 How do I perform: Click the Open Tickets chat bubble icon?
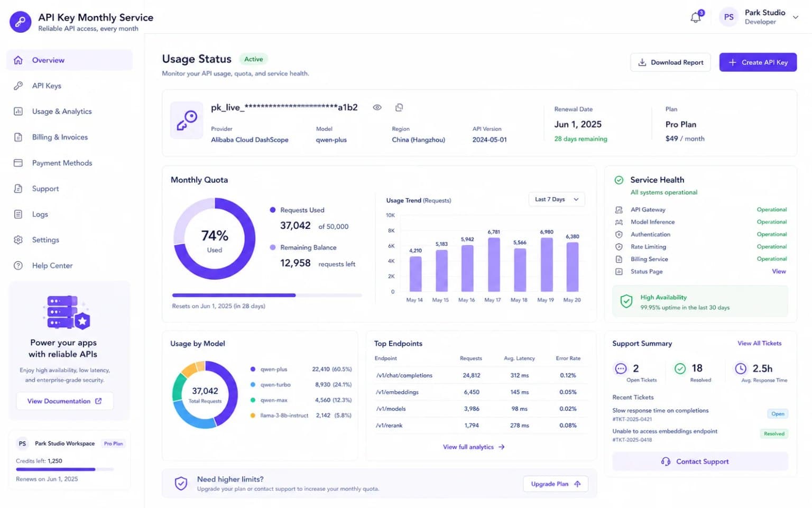pyautogui.click(x=621, y=368)
